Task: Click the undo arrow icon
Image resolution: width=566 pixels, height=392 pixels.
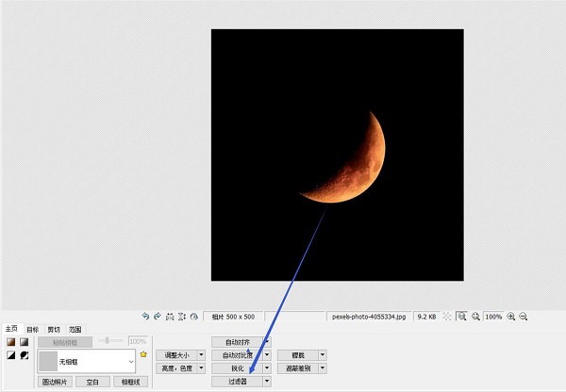Action: click(145, 318)
